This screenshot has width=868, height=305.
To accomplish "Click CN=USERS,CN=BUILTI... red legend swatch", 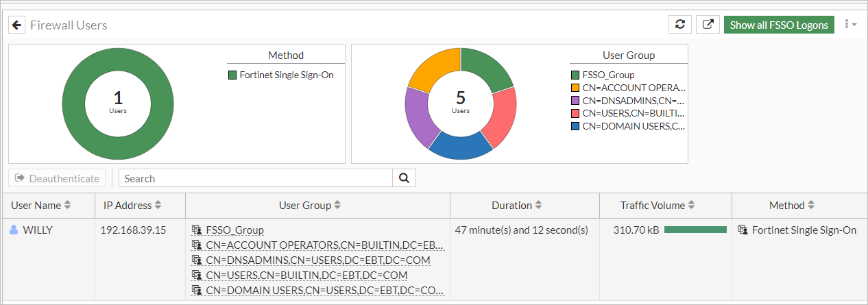I will click(x=575, y=113).
